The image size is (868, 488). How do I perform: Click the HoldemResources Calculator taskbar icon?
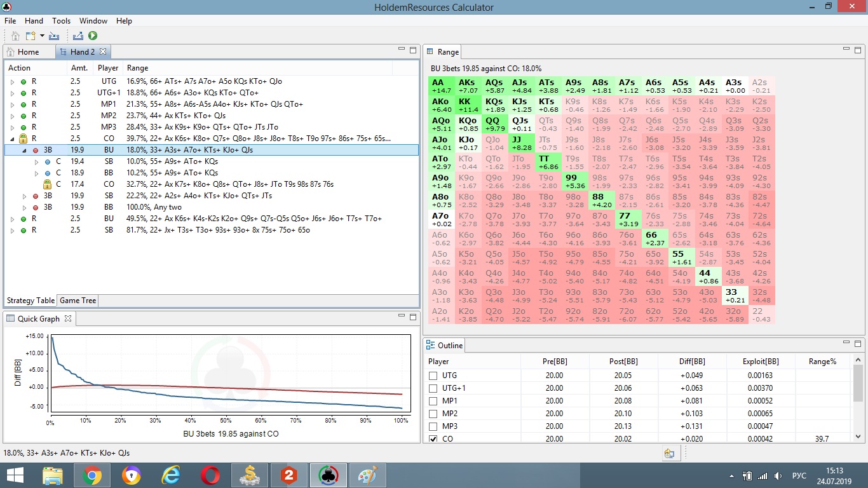[329, 475]
